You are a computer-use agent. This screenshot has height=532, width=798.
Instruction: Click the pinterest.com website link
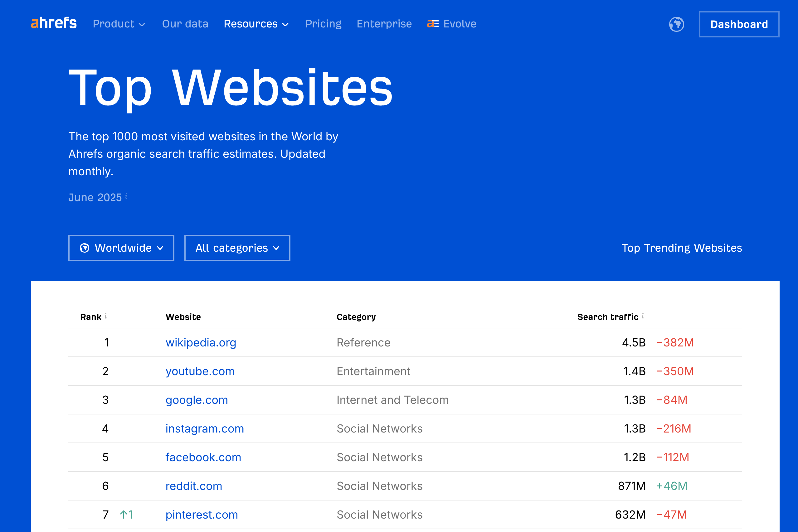point(201,515)
